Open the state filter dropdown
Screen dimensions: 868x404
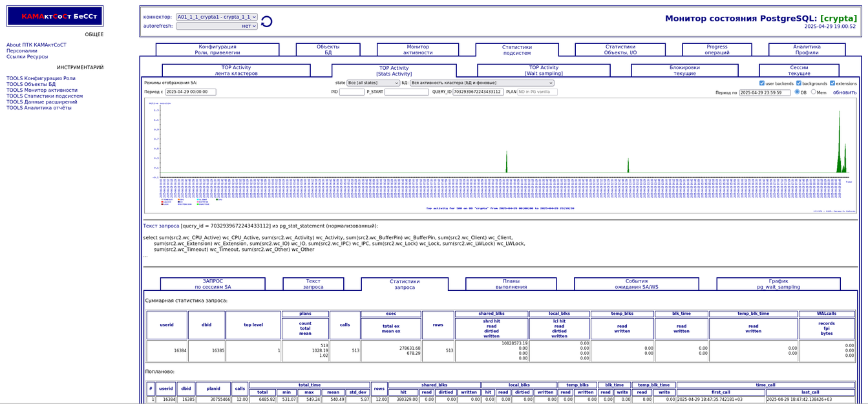click(374, 83)
